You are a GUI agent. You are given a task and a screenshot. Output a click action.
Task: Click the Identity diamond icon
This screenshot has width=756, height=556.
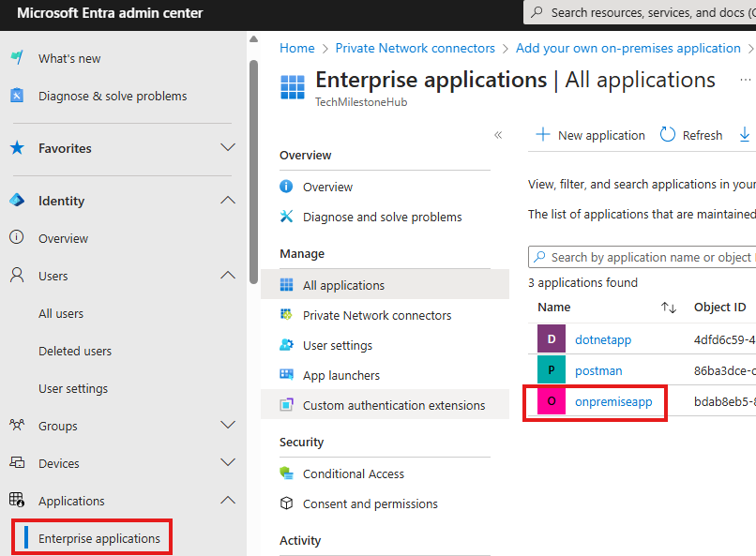pyautogui.click(x=17, y=200)
